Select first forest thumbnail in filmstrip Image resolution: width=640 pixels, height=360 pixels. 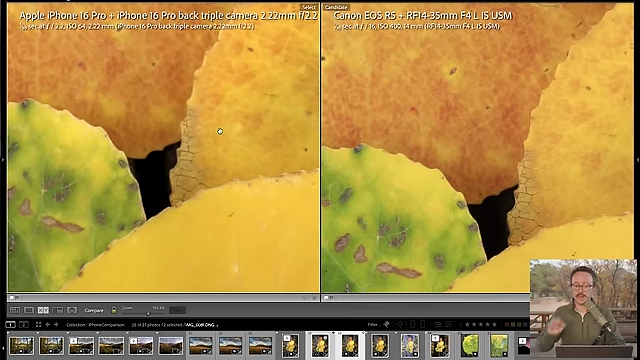click(22, 346)
